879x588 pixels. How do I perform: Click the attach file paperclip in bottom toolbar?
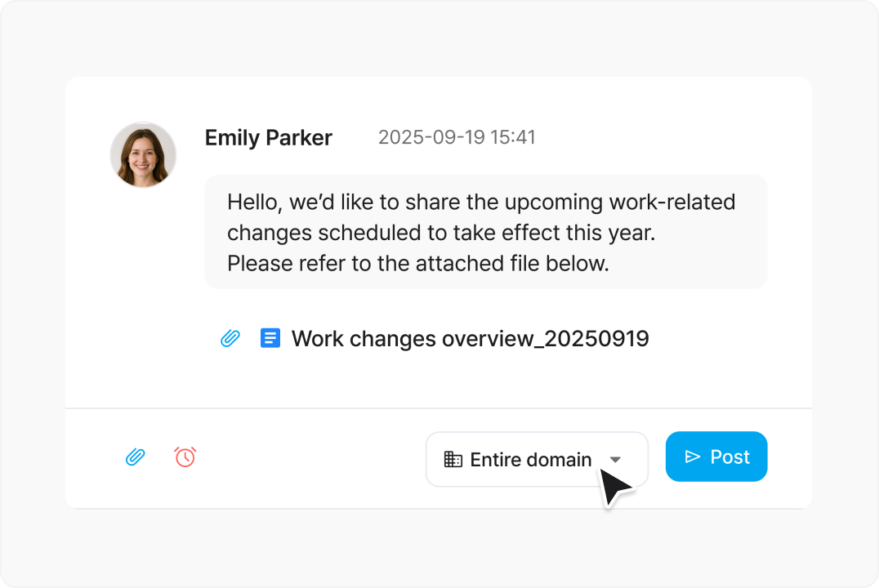coord(136,457)
